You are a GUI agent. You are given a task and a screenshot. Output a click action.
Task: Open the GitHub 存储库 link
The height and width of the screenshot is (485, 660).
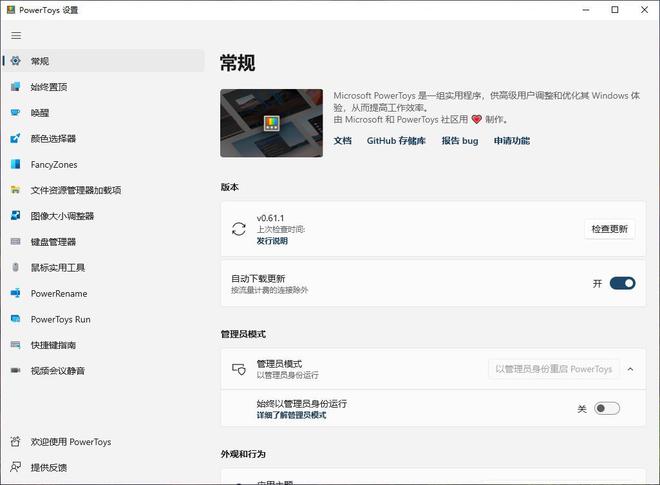coord(396,141)
